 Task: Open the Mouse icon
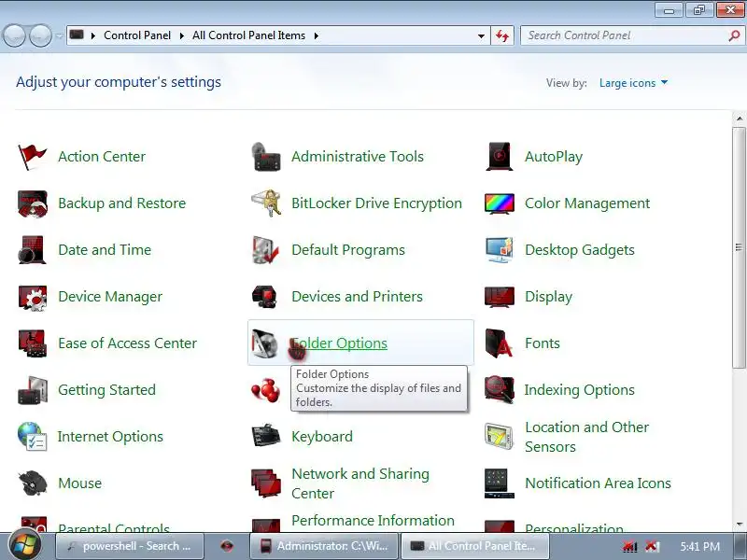tap(33, 483)
